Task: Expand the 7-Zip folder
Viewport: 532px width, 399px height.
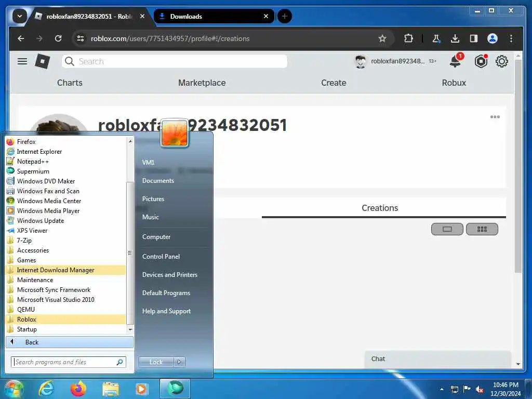Action: [65, 240]
